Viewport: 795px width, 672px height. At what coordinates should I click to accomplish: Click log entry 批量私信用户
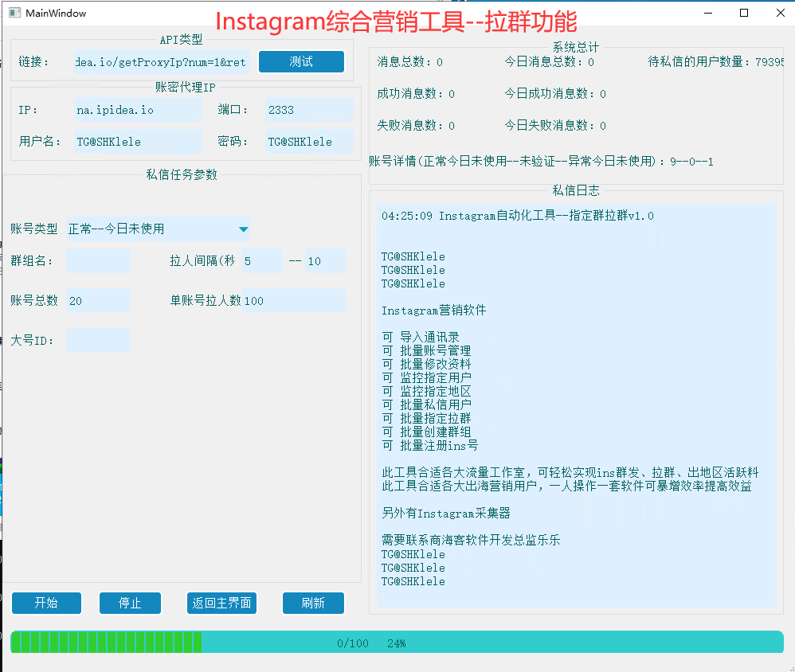[x=426, y=405]
